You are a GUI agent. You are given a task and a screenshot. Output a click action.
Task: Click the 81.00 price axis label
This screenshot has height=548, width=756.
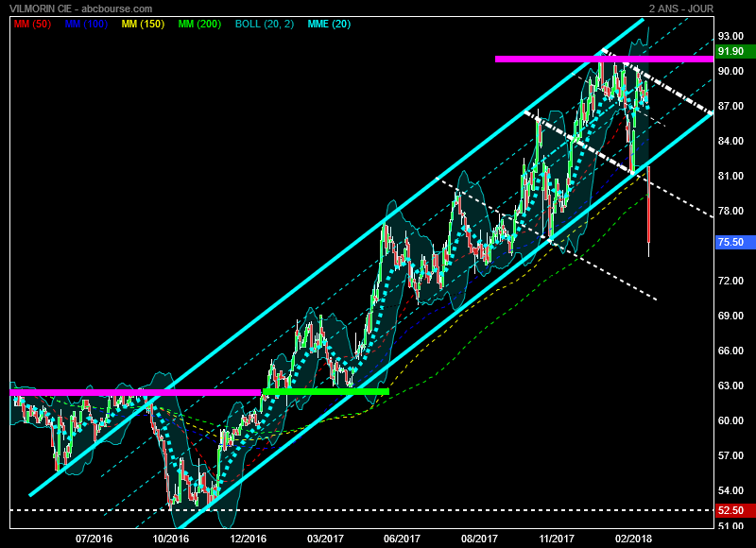click(730, 176)
